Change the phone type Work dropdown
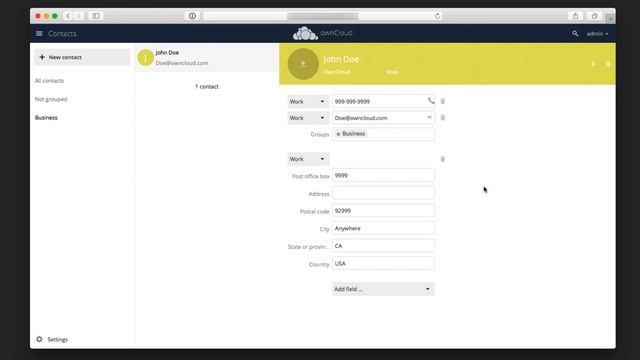This screenshot has width=640, height=360. pos(308,101)
